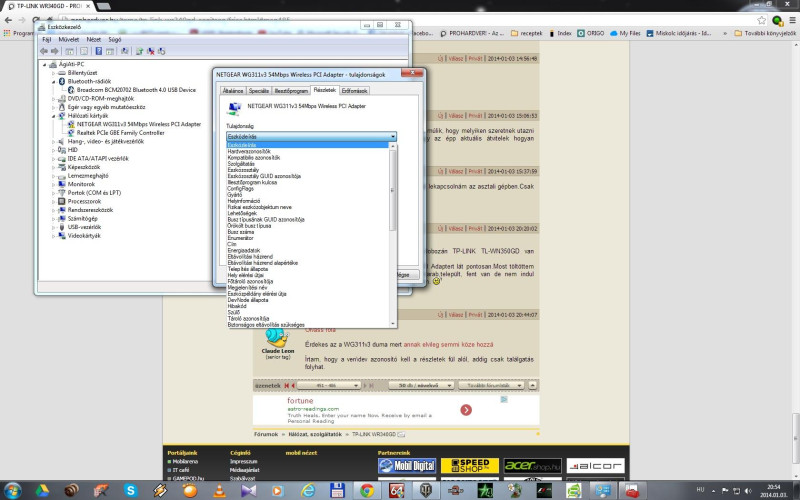Click the PROHARDVER! bookmark in the bookmarks bar
Screen dimensions: 800x500
pyautogui.click(x=472, y=33)
